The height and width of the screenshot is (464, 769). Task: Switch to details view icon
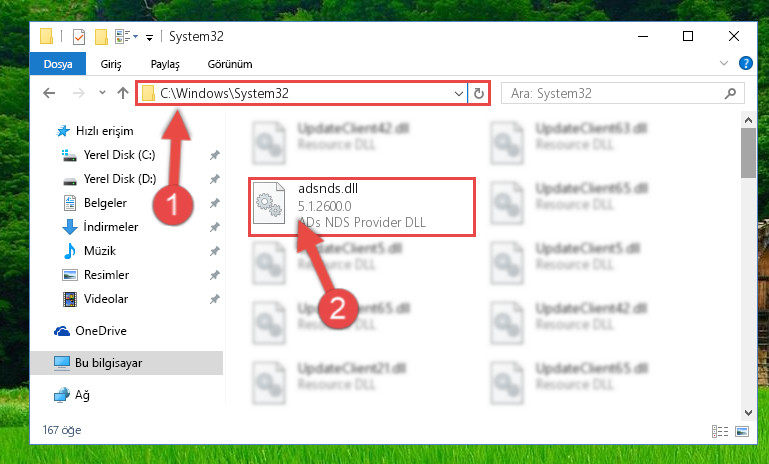(719, 431)
